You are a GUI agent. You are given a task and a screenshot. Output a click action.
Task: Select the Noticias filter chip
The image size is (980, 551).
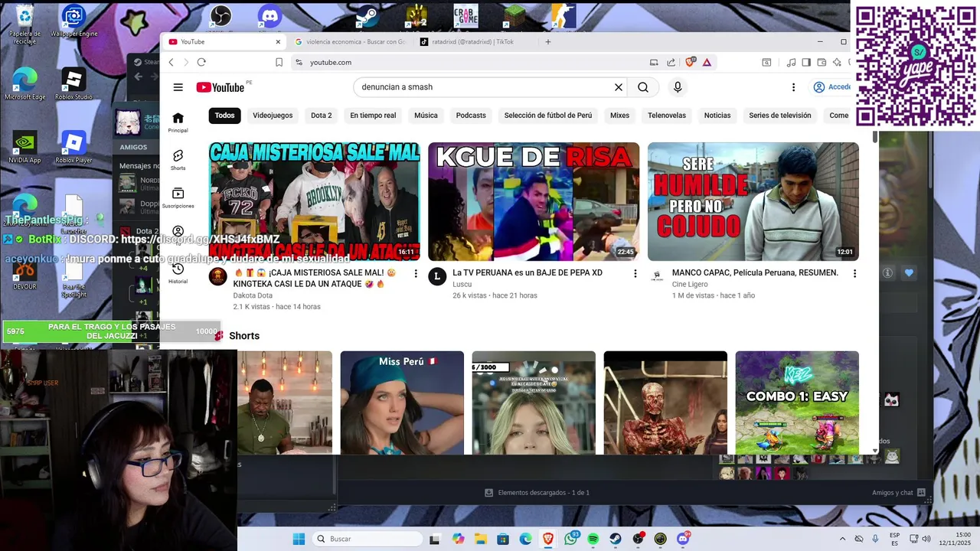(x=717, y=116)
